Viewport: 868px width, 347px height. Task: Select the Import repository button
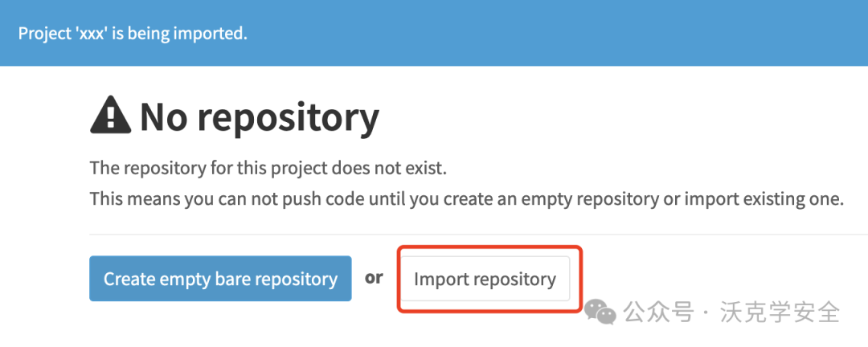pos(485,279)
